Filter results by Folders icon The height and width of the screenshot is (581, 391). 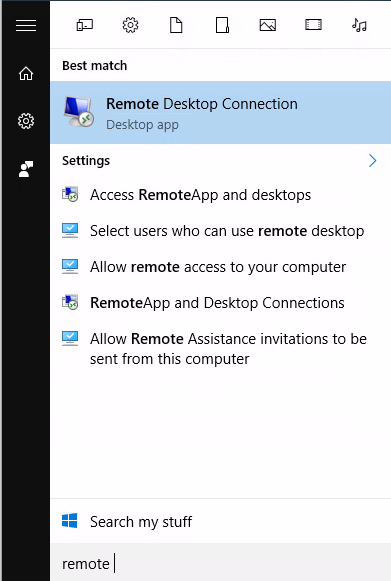coord(222,25)
